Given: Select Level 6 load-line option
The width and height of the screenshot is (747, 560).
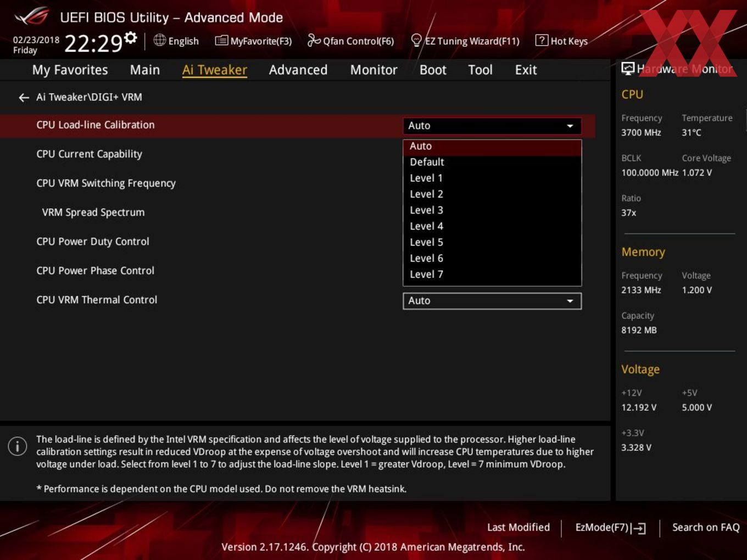Looking at the screenshot, I should 492,258.
